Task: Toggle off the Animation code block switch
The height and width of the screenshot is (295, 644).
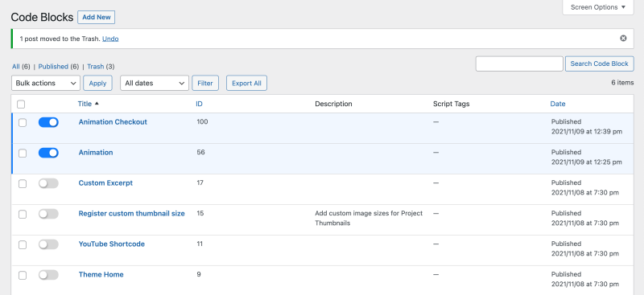Action: click(48, 153)
